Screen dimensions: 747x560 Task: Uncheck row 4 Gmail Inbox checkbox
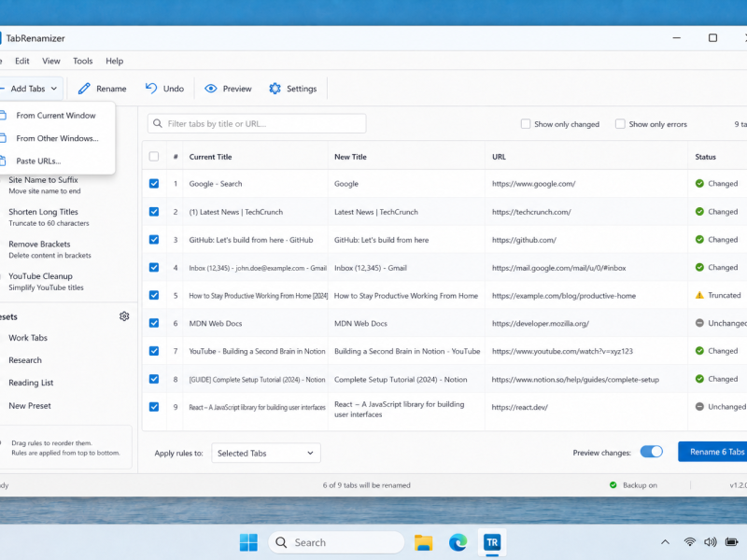[154, 267]
